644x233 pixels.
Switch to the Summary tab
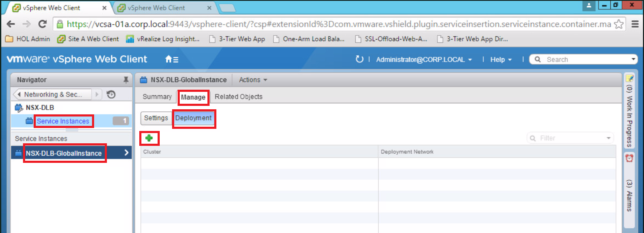coord(157,97)
